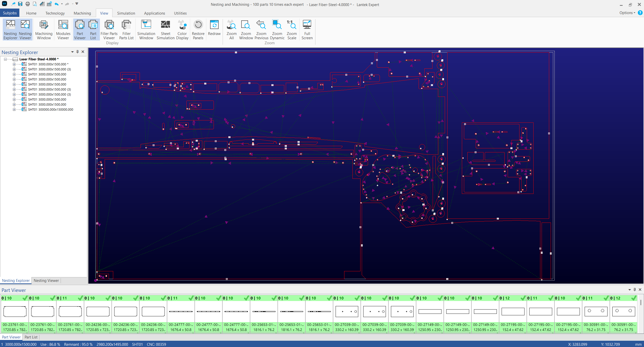Viewport: 644px width, 347px height.
Task: Expand the SHT01 300000.000x150000.000 node
Action: (14, 109)
